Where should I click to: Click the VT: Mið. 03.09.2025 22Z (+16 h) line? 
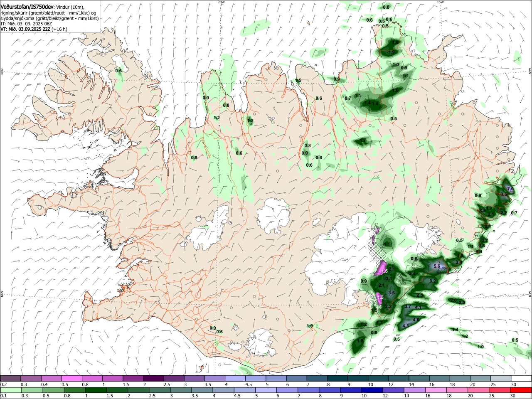pos(34,29)
